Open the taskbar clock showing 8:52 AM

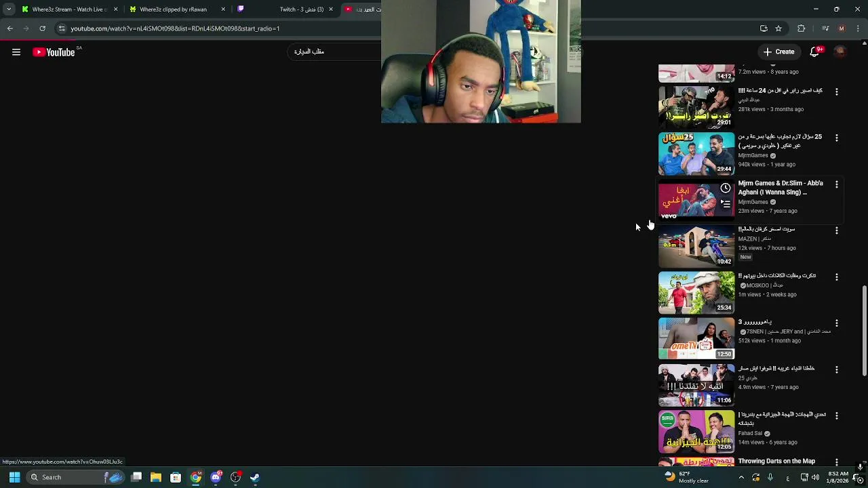pyautogui.click(x=838, y=477)
